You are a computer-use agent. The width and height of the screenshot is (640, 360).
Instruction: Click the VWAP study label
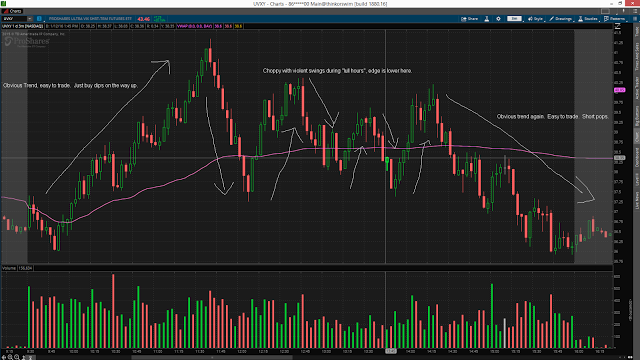194,26
